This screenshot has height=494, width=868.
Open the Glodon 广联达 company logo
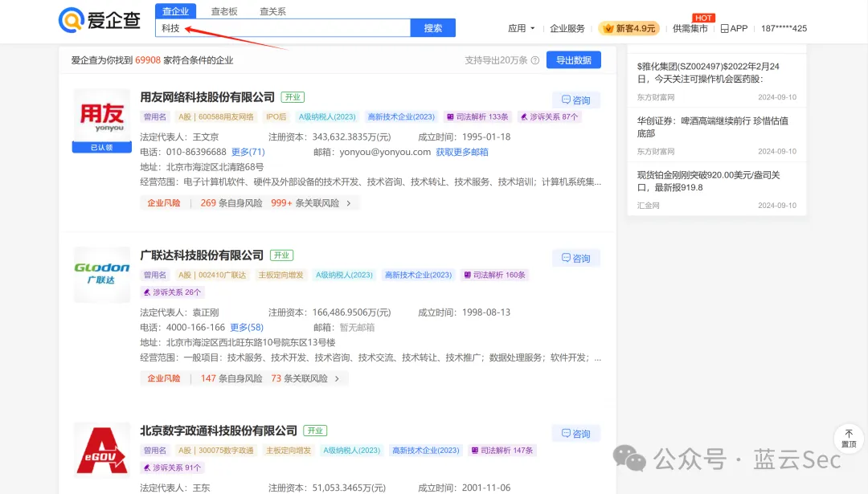pos(102,275)
